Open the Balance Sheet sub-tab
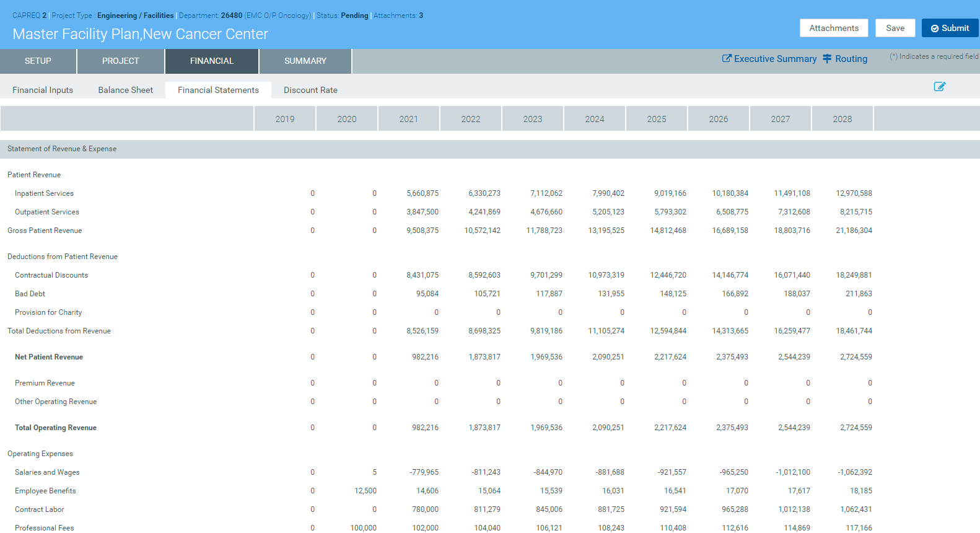The image size is (980, 533). pos(125,90)
